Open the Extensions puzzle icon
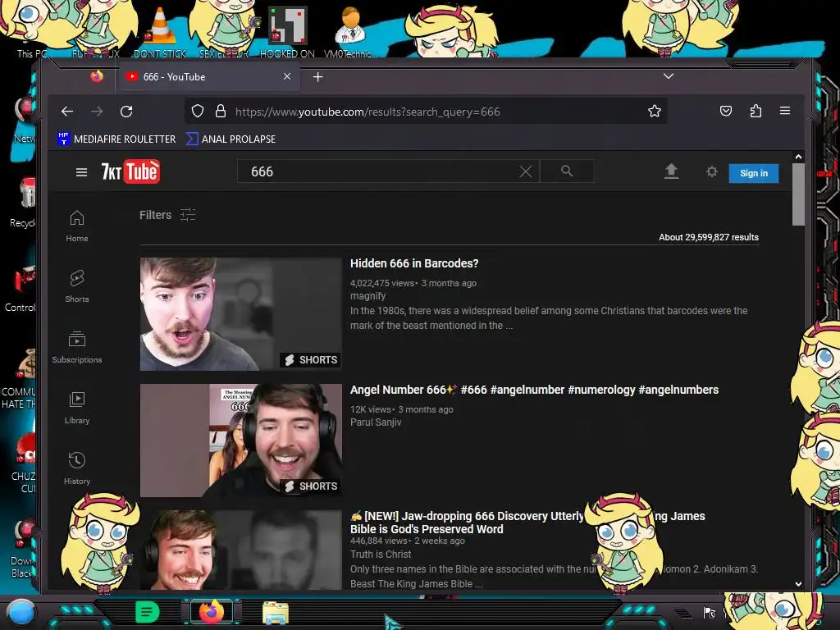 point(756,111)
